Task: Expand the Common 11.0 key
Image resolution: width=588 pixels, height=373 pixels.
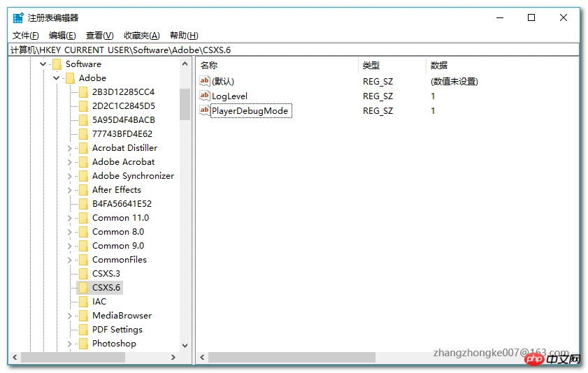Action: (x=69, y=219)
